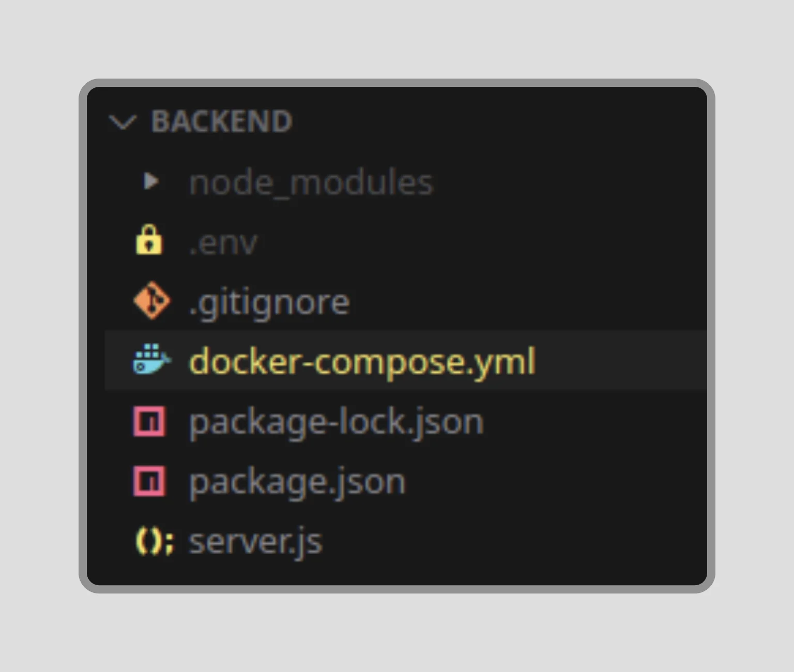794x672 pixels.
Task: Click the chevron icon before BACKEND
Action: pos(123,123)
